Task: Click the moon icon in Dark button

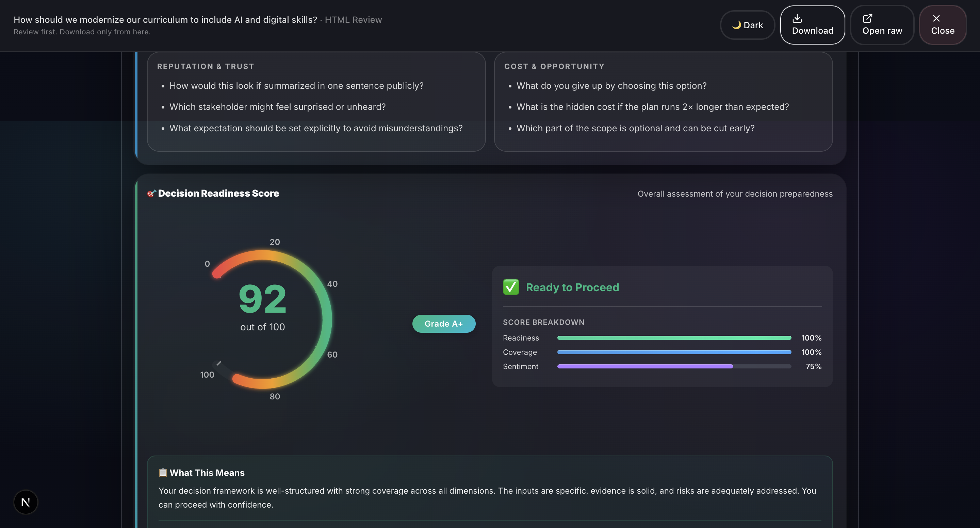Action: [736, 25]
